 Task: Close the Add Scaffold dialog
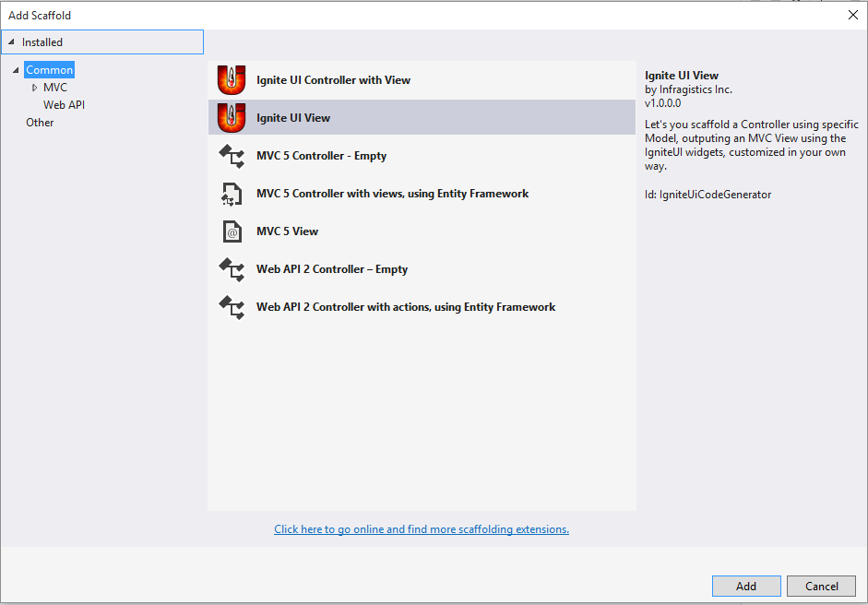852,15
